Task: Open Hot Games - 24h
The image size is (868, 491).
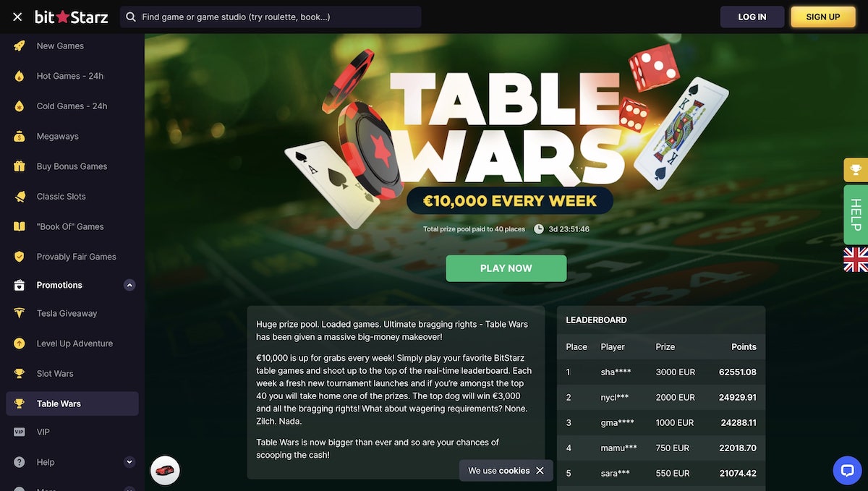Action: point(69,76)
